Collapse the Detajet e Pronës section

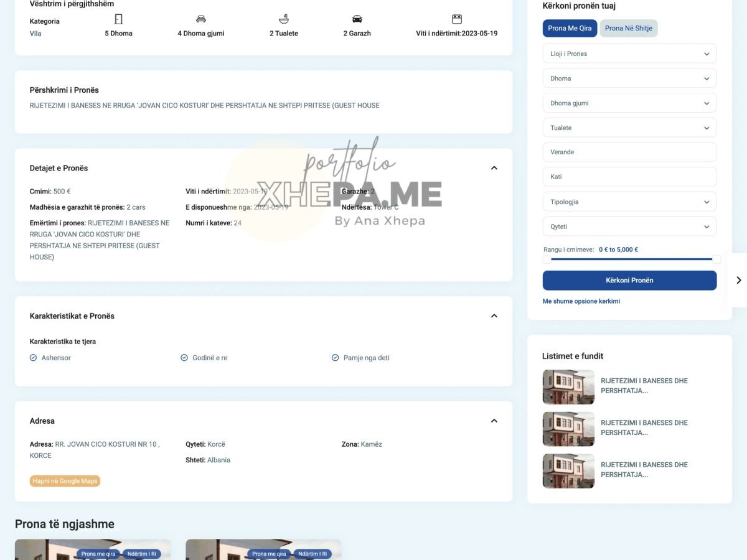[494, 168]
